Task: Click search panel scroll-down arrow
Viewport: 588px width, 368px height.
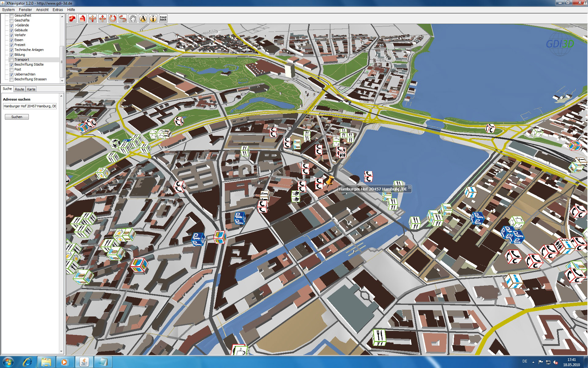Action: pos(61,351)
